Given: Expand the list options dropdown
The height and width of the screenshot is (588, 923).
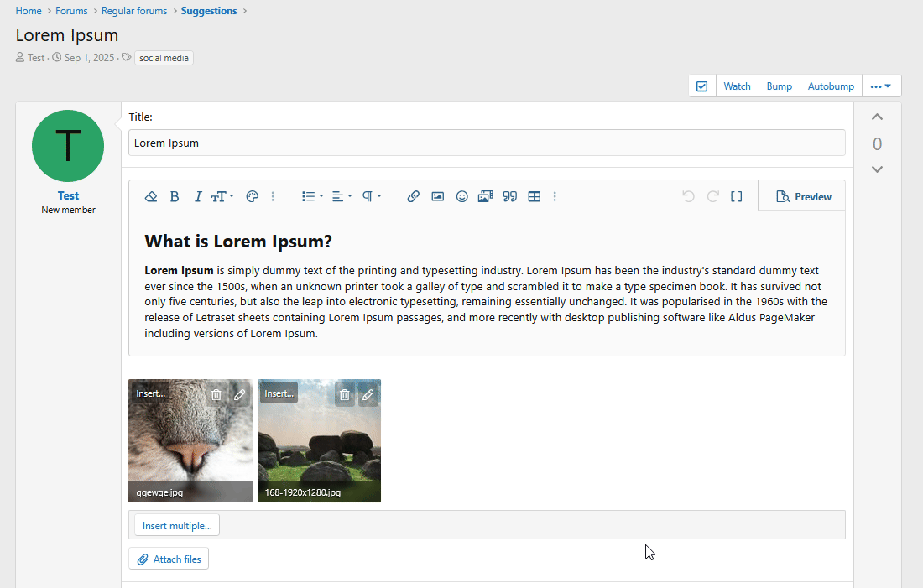Looking at the screenshot, I should (x=312, y=196).
